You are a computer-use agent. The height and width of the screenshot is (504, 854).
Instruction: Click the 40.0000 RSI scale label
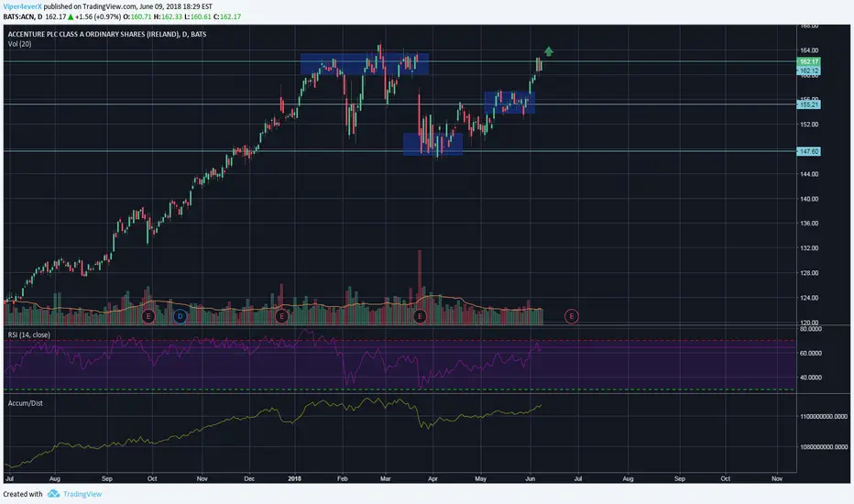810,377
